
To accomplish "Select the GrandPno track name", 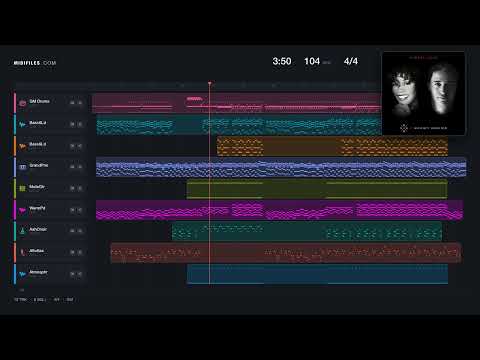I will pos(39,165).
